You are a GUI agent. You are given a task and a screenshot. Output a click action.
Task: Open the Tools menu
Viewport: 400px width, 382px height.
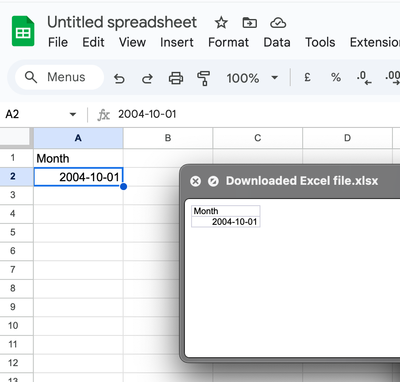320,42
